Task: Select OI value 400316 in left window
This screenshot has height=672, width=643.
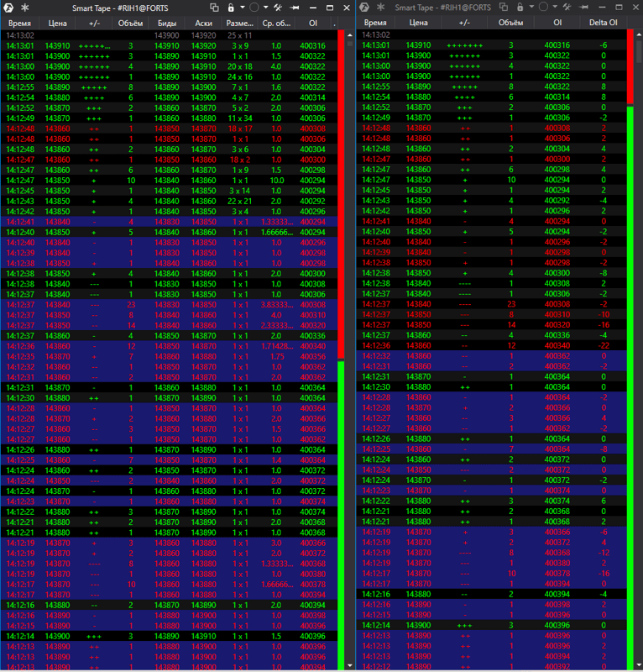Action: [313, 46]
